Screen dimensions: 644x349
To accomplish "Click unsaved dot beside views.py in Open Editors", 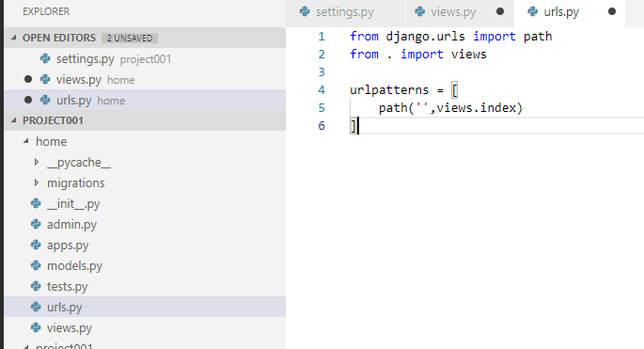I will coord(28,79).
